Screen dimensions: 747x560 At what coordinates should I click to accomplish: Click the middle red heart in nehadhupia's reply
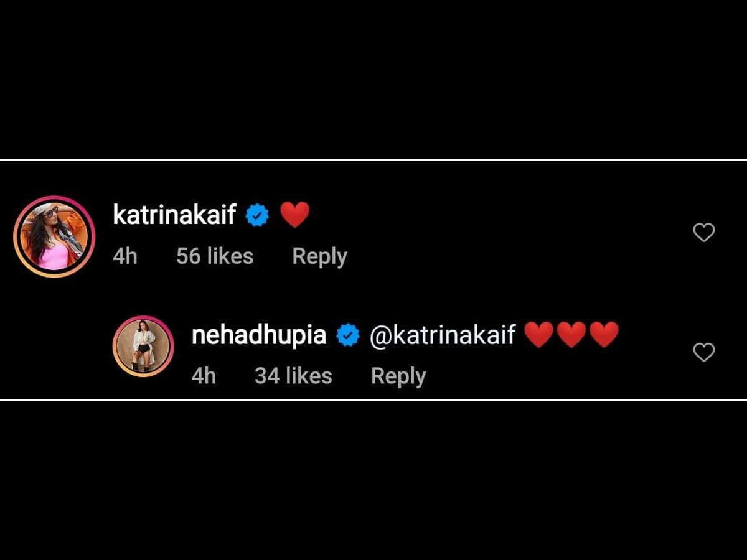571,335
